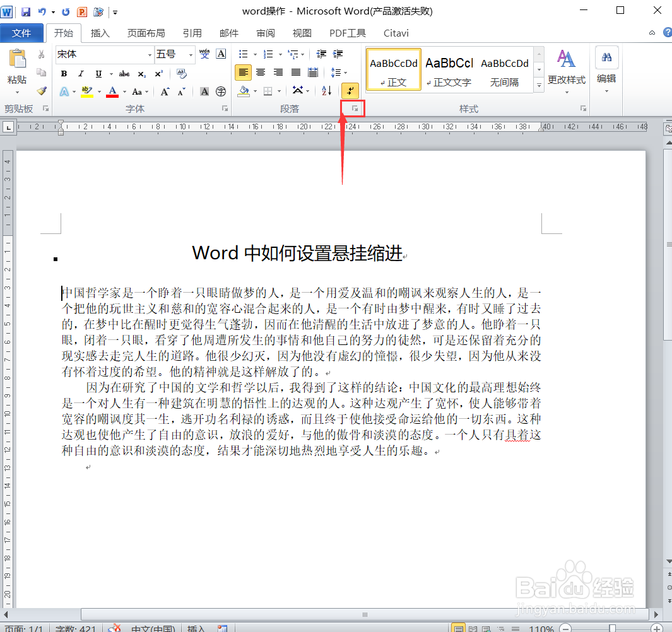Screen dimensions: 672x632
Task: Apply the 正文 style
Action: (394, 69)
